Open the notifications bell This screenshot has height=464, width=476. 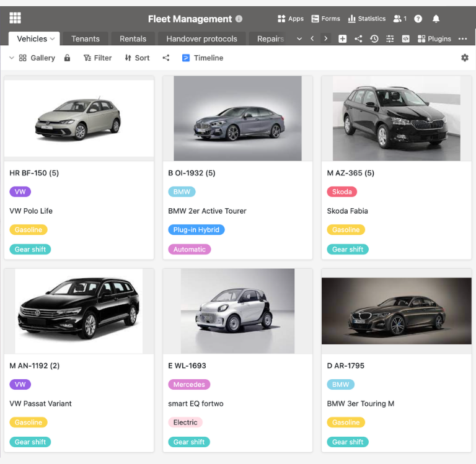436,19
